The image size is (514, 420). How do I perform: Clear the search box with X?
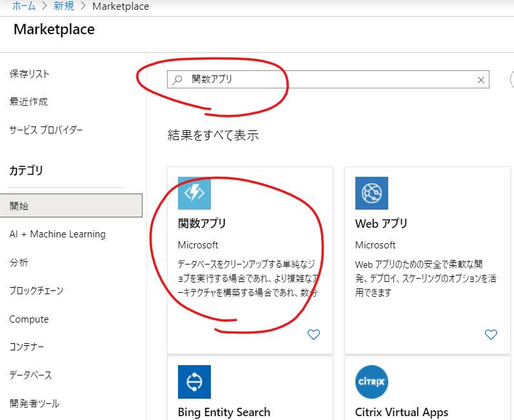click(x=481, y=79)
